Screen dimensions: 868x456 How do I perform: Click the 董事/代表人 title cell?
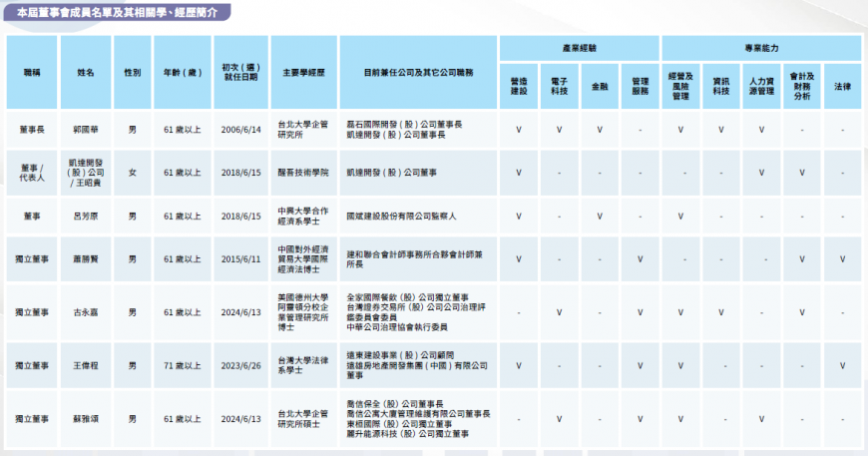[x=32, y=173]
